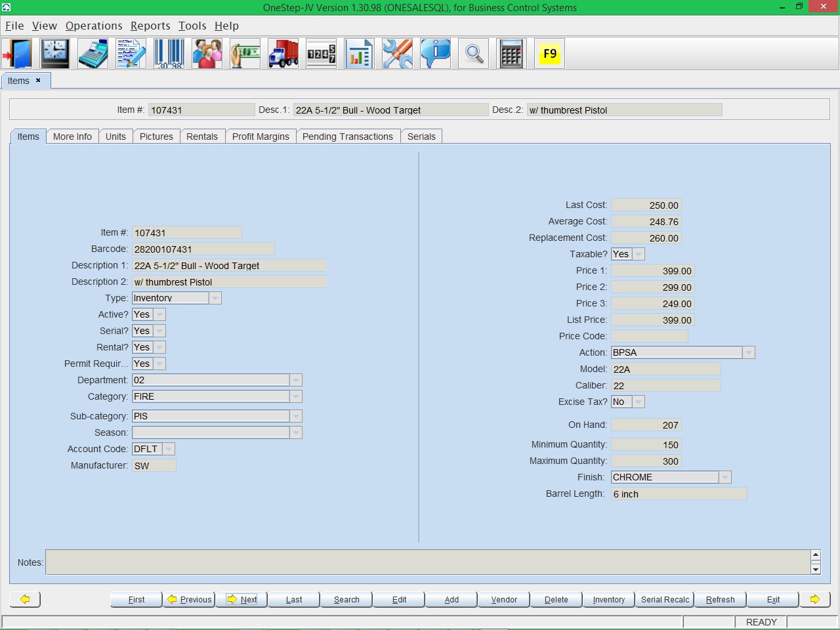
Task: Open the time clock icon
Action: point(55,54)
